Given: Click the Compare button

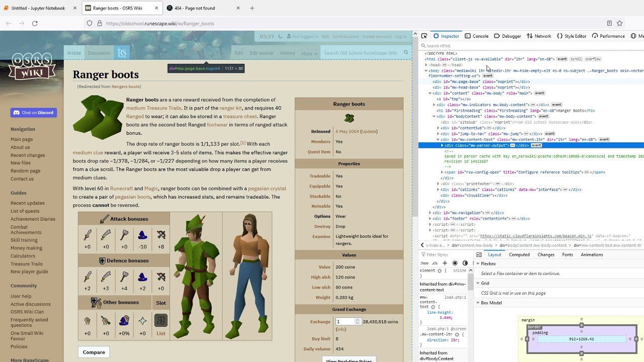Looking at the screenshot, I should click(x=94, y=352).
